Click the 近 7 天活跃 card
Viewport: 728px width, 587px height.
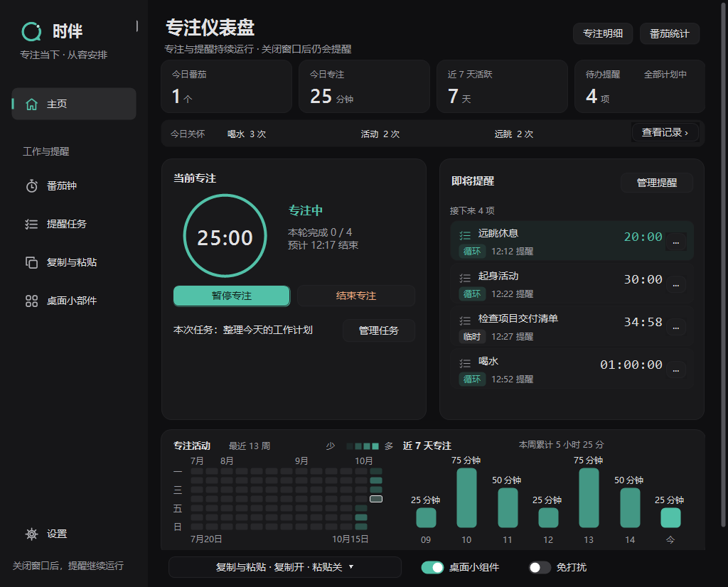click(x=503, y=86)
